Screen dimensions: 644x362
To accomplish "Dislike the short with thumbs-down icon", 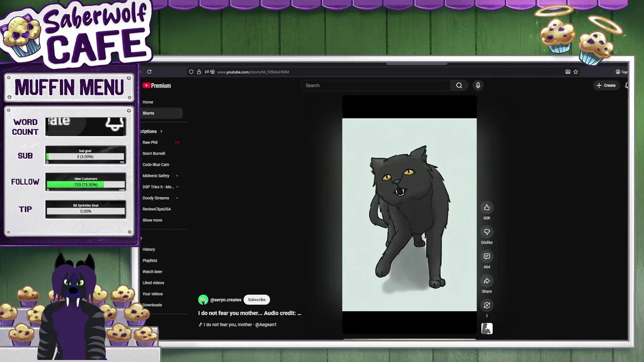I will point(487,232).
